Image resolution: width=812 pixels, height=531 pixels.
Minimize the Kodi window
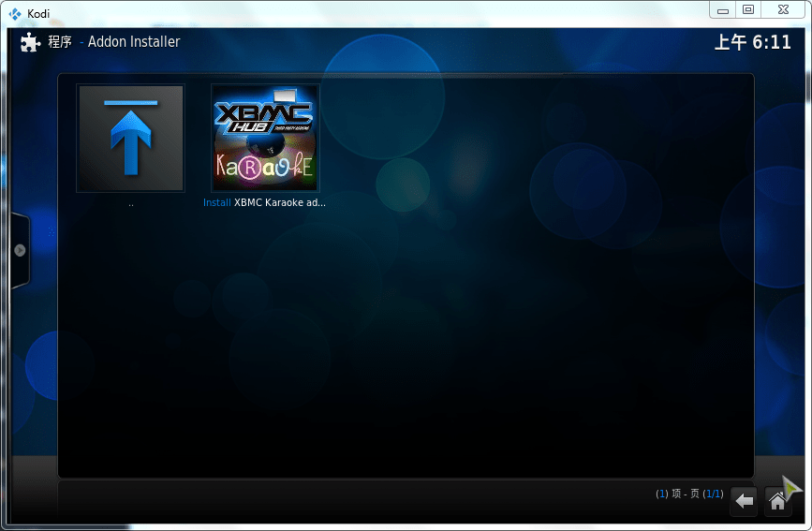pos(721,9)
